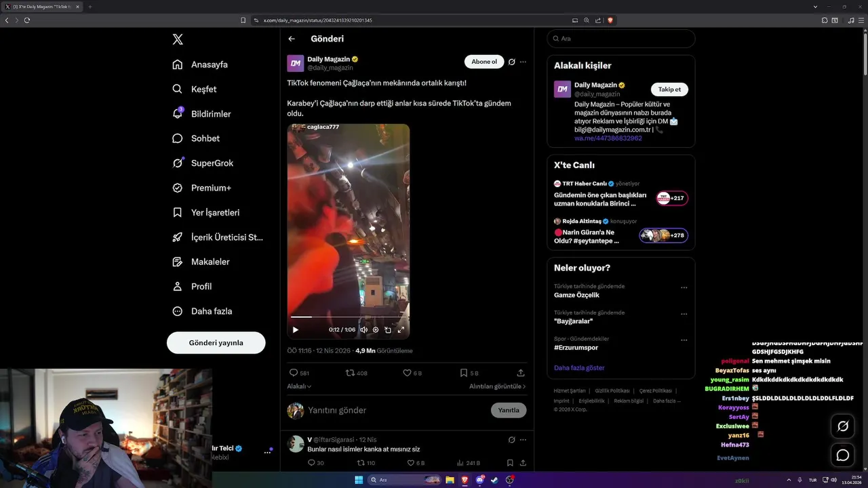Click Takip et follow button

pos(669,89)
